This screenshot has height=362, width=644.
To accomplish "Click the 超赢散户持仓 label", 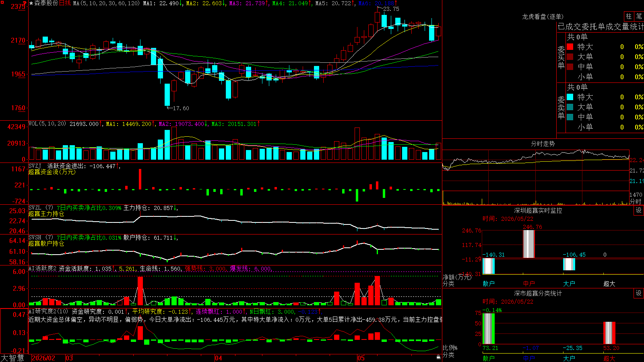I will (x=46, y=243).
